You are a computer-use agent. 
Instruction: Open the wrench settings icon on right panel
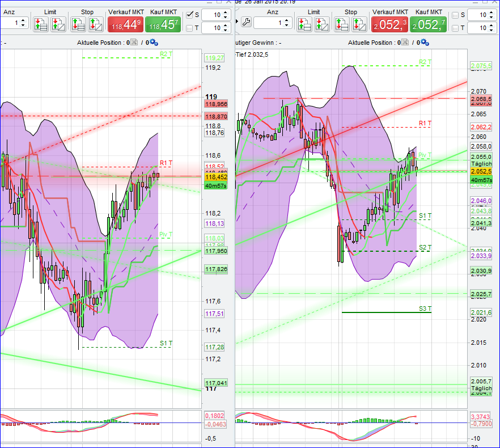tap(247, 21)
